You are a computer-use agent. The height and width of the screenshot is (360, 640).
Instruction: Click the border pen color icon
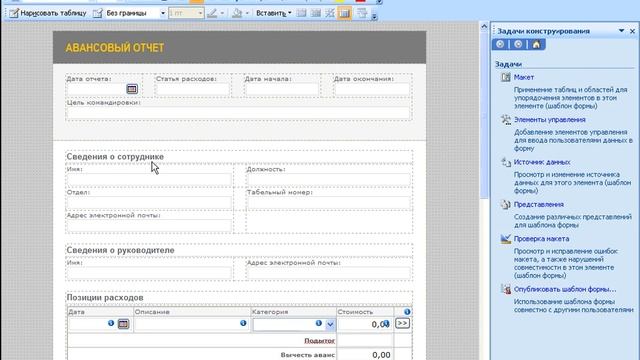[212, 13]
